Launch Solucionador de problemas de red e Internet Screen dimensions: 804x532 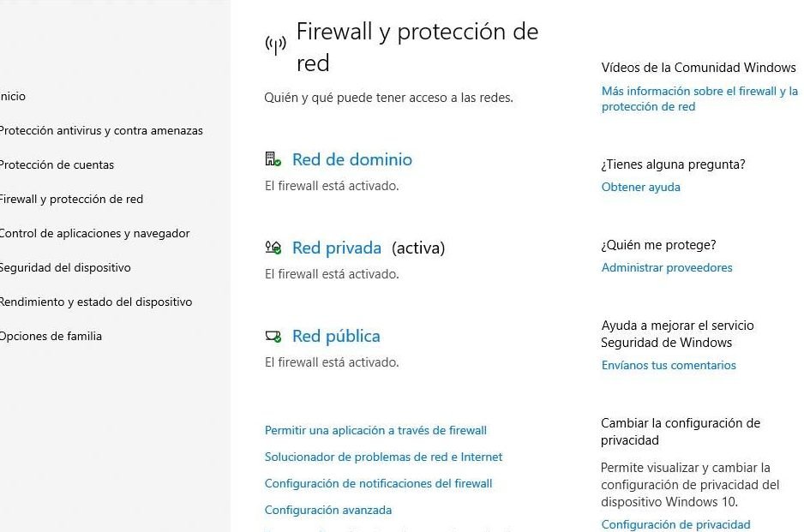(383, 457)
